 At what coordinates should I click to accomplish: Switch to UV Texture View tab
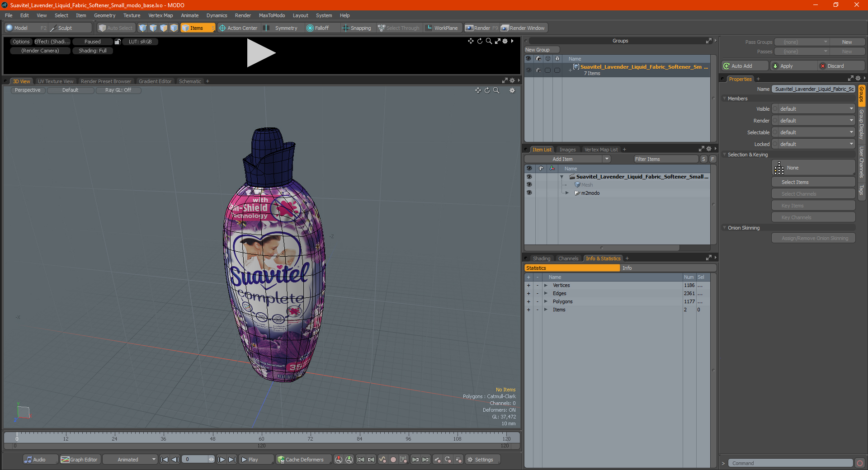point(56,81)
